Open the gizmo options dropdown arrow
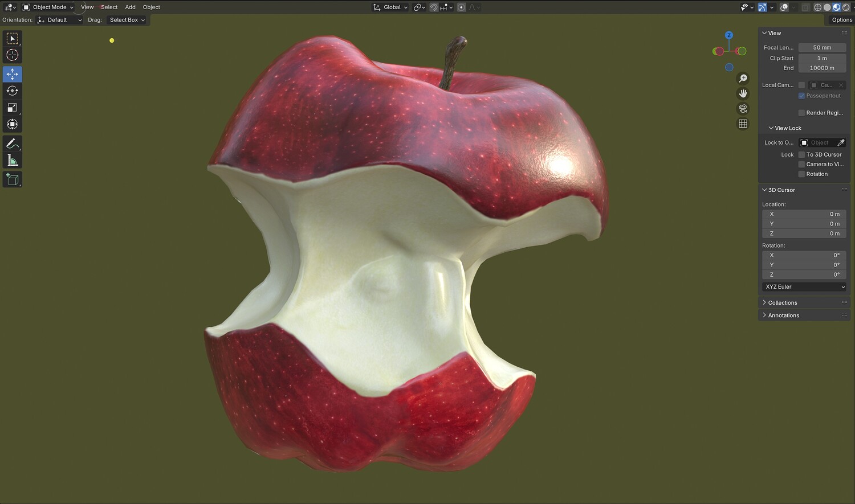 (772, 7)
